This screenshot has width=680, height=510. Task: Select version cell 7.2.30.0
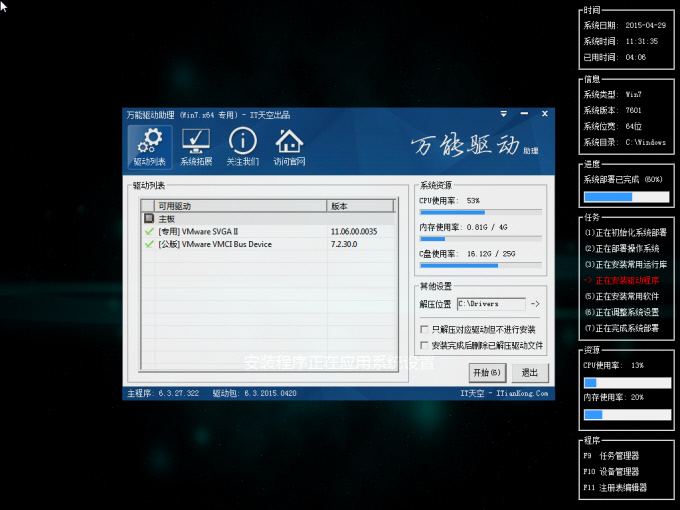point(344,244)
